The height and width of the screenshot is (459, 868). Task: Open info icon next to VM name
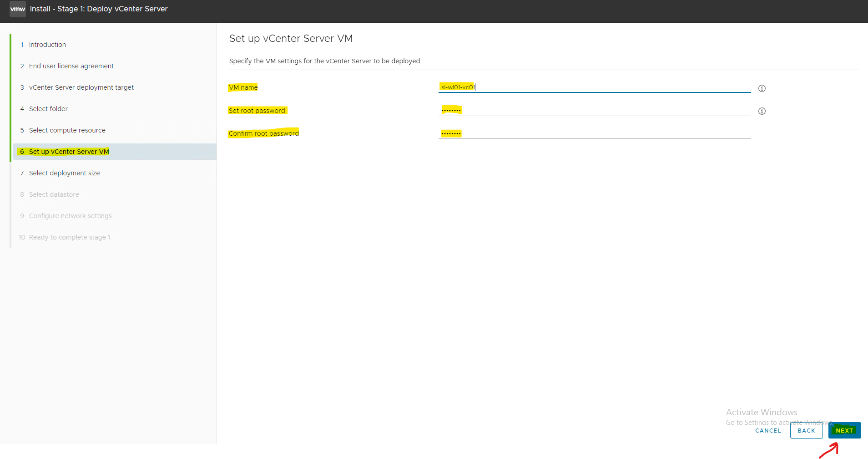(x=762, y=88)
